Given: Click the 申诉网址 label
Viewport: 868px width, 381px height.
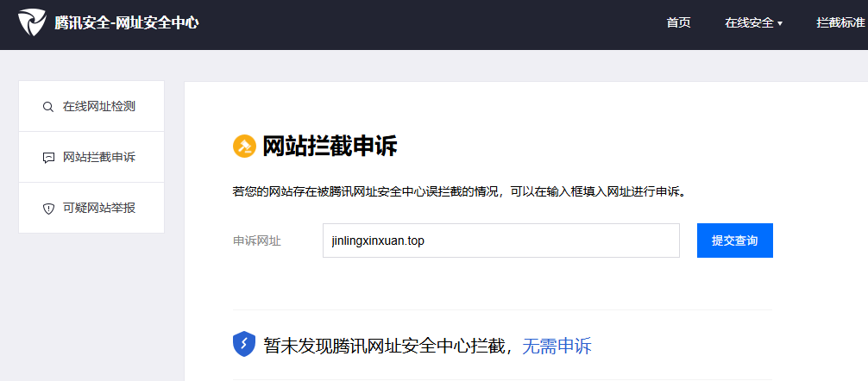Looking at the screenshot, I should [257, 241].
